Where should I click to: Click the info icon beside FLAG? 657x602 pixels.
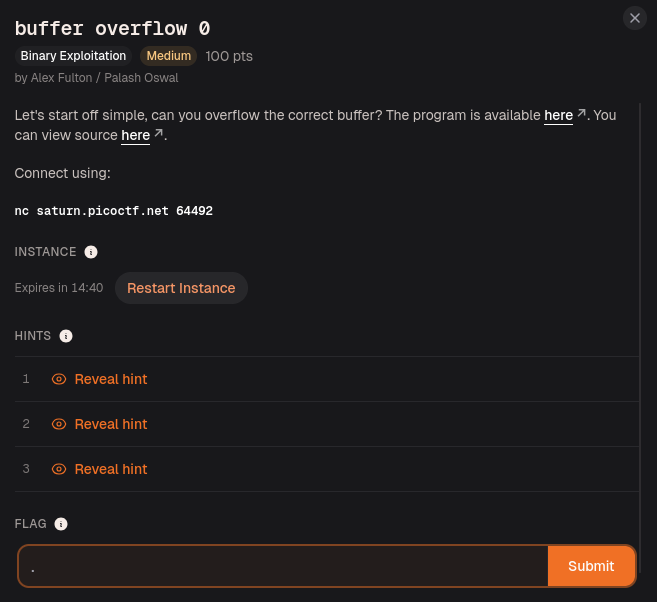tap(61, 524)
